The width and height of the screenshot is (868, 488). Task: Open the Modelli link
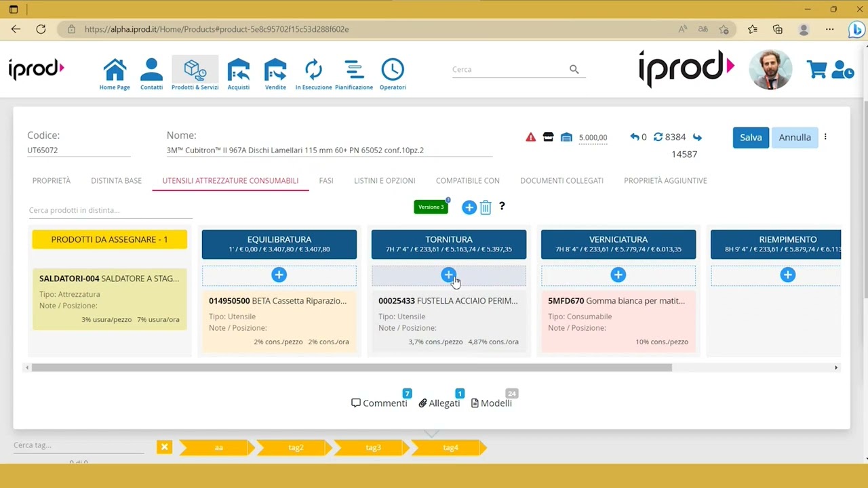tap(491, 403)
